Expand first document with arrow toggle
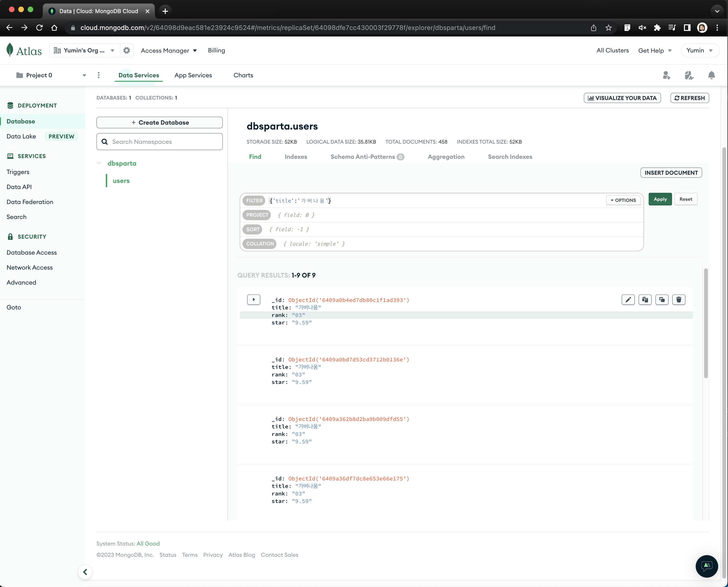Screen dimensions: 728x587 [254, 300]
